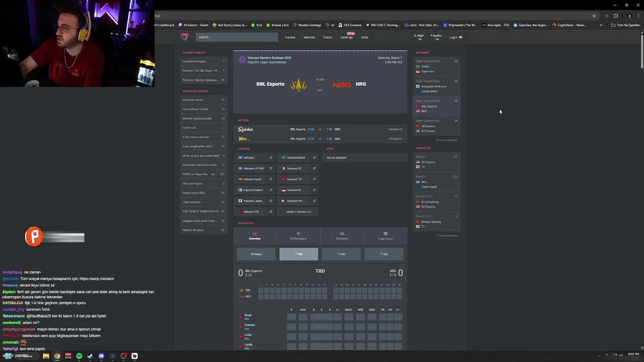Image resolution: width=644 pixels, height=362 pixels.
Task: Open player Rosé stats row
Action: (x=319, y=317)
